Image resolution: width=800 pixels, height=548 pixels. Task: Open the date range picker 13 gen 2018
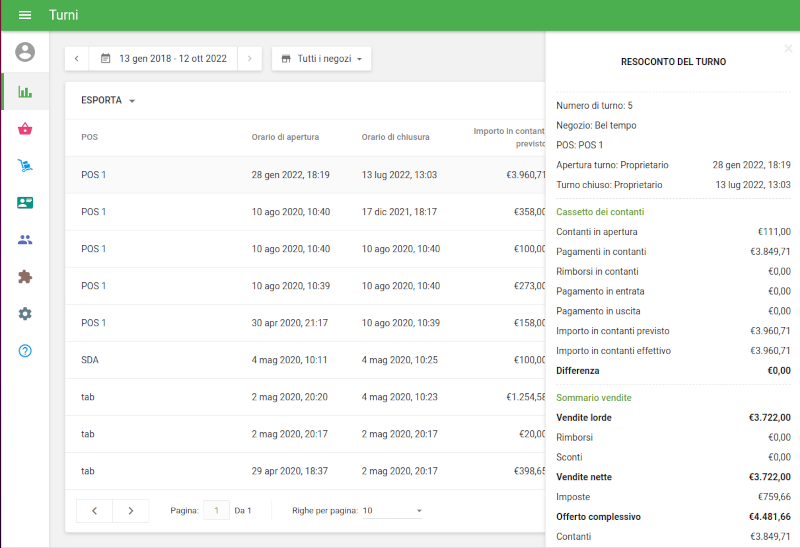pos(164,59)
